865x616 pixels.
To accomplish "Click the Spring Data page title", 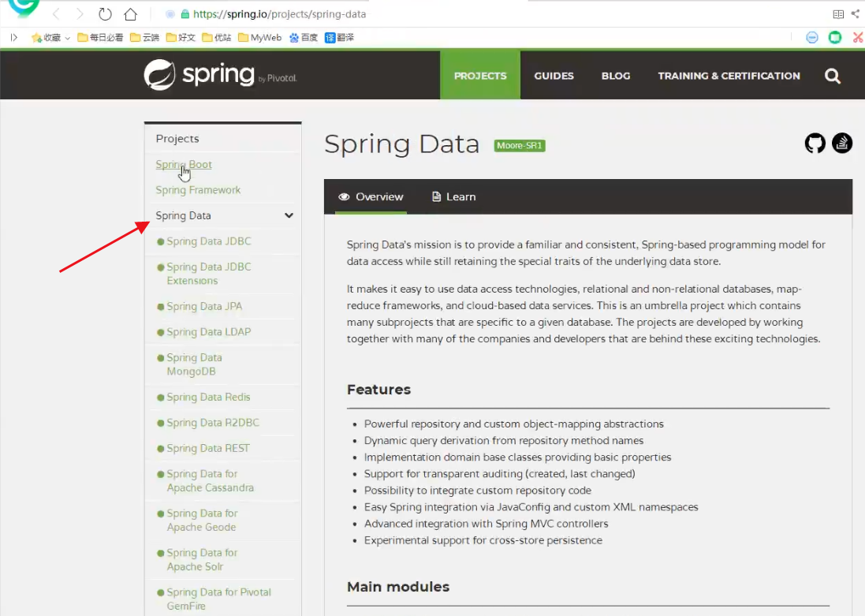I will [401, 144].
